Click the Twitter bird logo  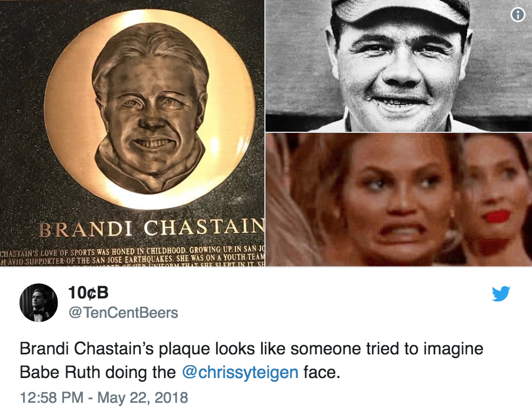[501, 294]
